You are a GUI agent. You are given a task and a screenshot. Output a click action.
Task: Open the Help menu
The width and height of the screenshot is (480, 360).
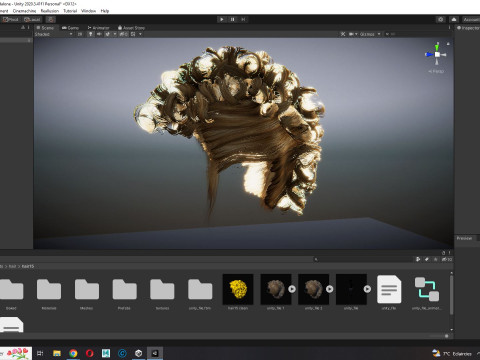[105, 11]
